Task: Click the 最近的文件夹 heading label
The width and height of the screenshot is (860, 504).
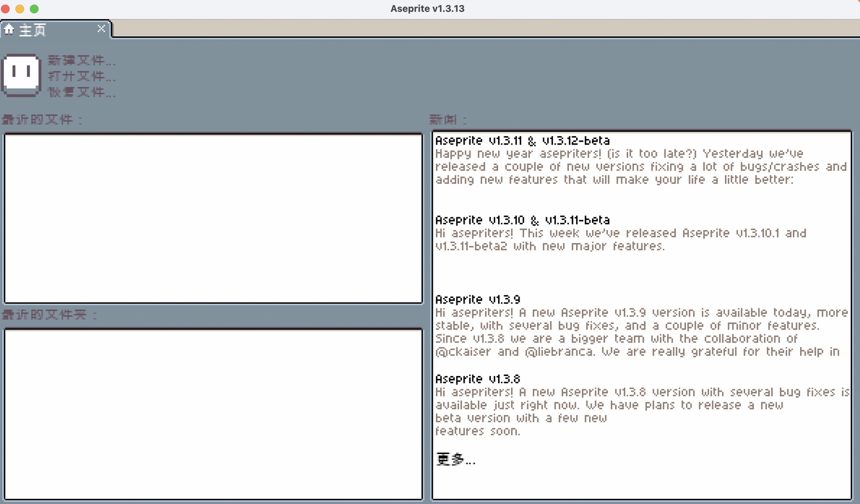Action: pyautogui.click(x=49, y=315)
